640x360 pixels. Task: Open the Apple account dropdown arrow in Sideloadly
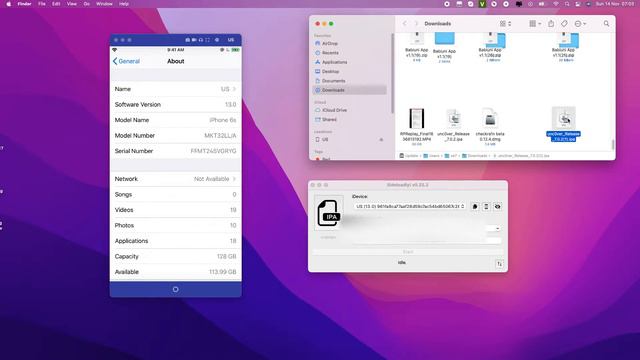[x=498, y=229]
